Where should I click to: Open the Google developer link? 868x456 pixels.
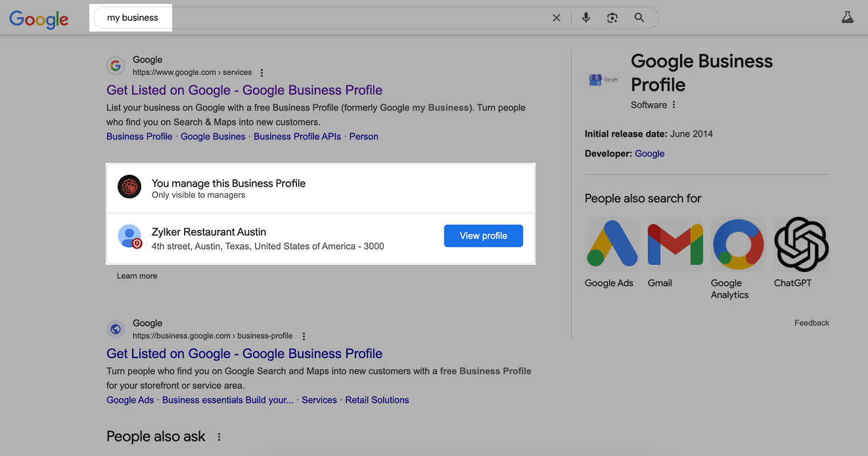649,154
